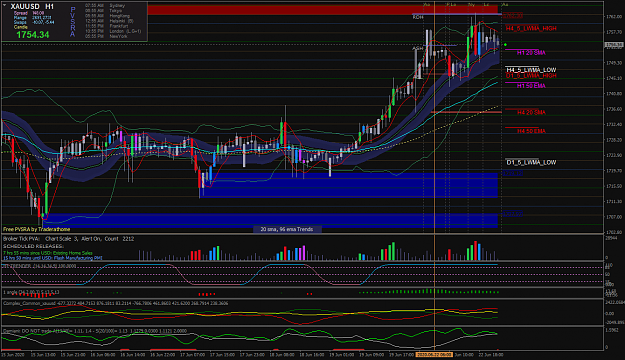Click the Damiani DO NOT trade label
The image size is (625, 360).
coord(95,331)
